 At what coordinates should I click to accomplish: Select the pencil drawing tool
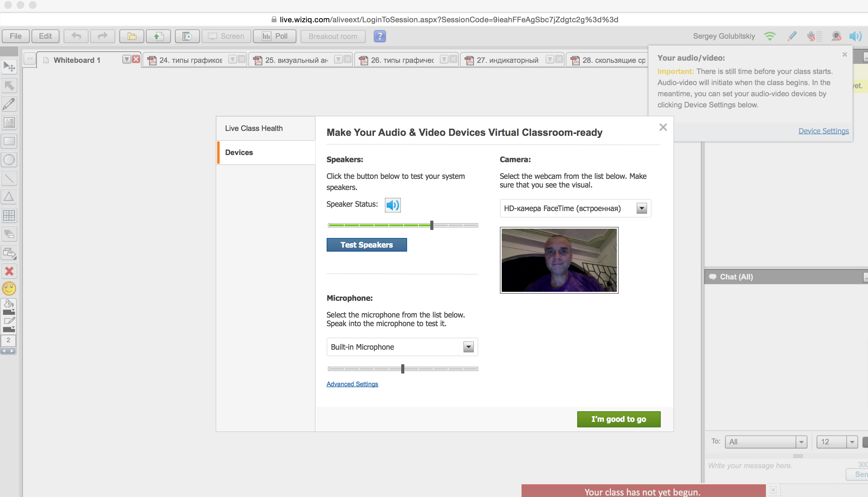pos(9,104)
